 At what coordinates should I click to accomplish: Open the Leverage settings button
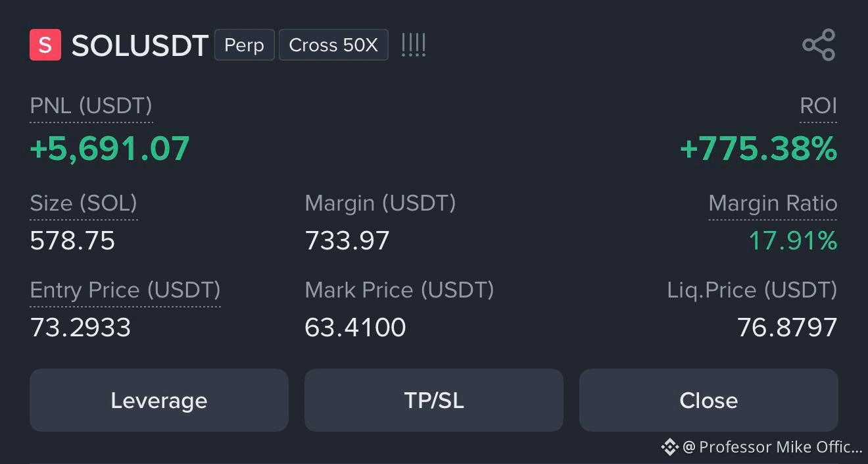(x=159, y=400)
